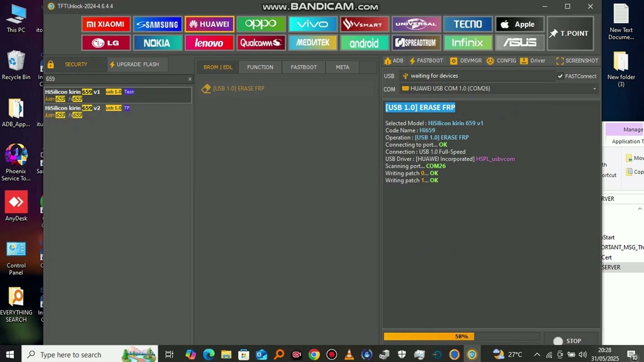Open the Apple brand section
The width and height of the screenshot is (644, 362).
(x=520, y=24)
